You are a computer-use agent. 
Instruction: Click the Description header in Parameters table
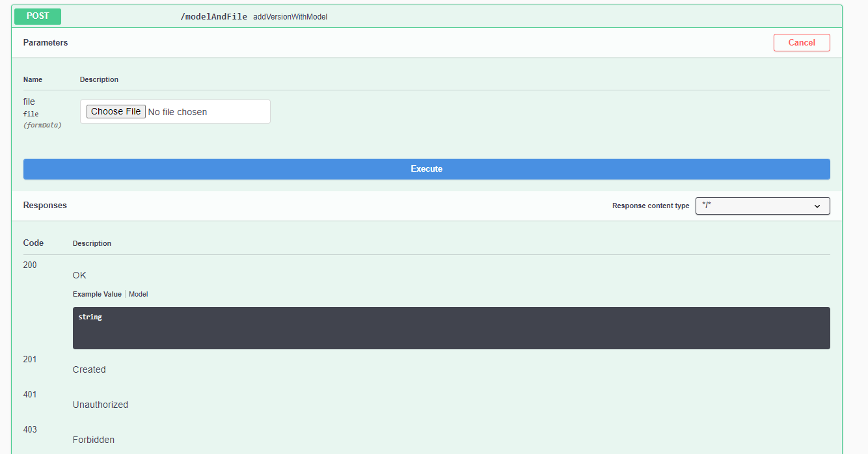[x=99, y=79]
